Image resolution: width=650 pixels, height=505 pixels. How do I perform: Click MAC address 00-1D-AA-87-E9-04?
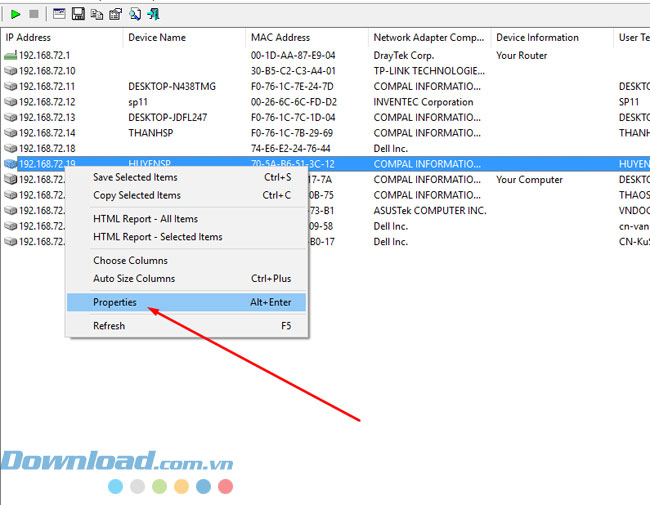tap(293, 55)
